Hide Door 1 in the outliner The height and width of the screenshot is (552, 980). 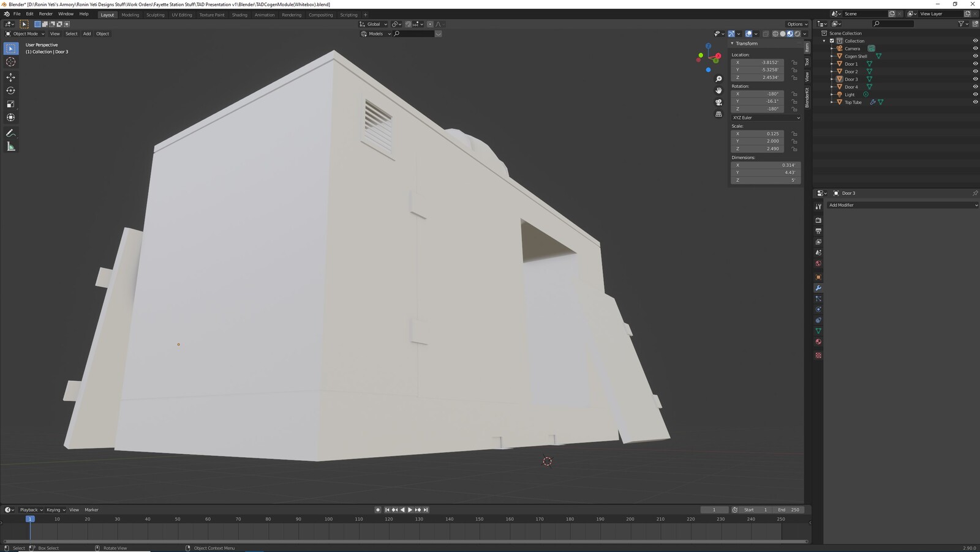[975, 64]
